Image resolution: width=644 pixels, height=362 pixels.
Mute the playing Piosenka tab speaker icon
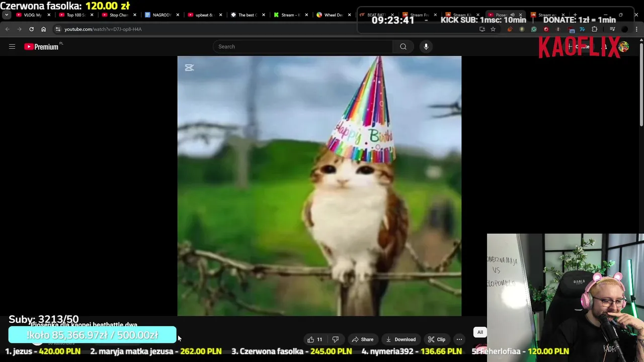pos(512,15)
